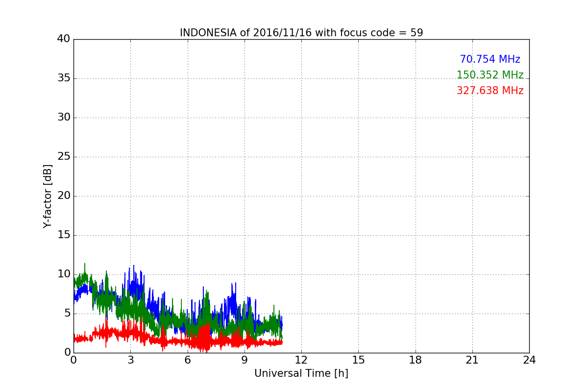This screenshot has width=588, height=392.
Task: Click y-axis tick label 35
Action: tap(64, 78)
